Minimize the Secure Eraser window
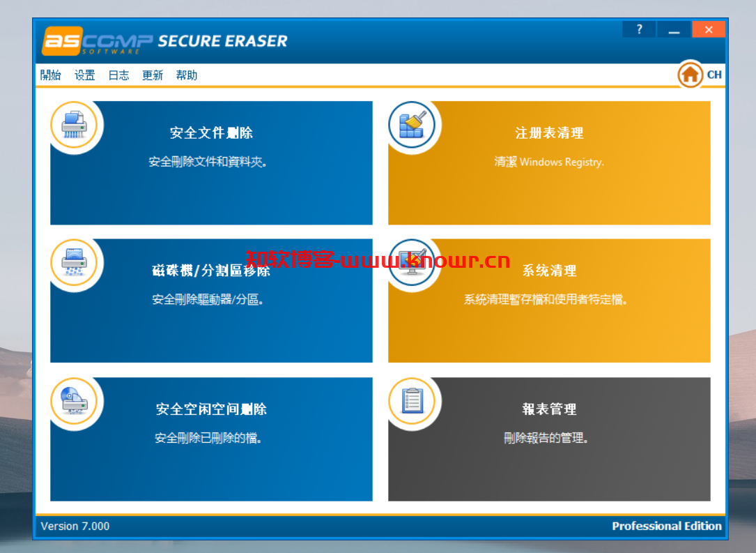Viewport: 756px width, 553px height. [674, 29]
